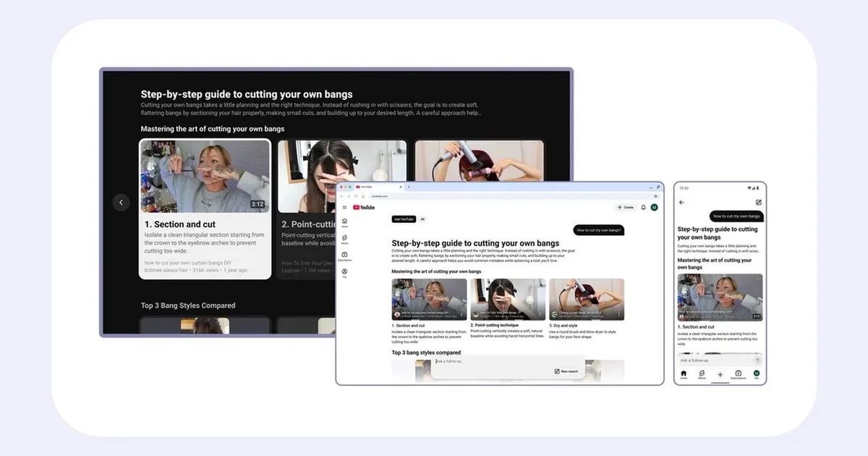Bookmark the page with the star icon
Screen dimensions: 868x456
pos(656,196)
